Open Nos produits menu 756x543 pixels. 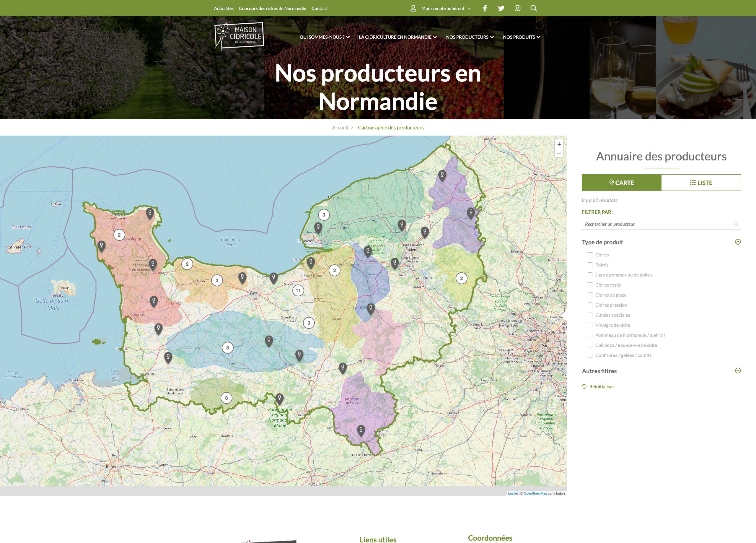pyautogui.click(x=521, y=37)
